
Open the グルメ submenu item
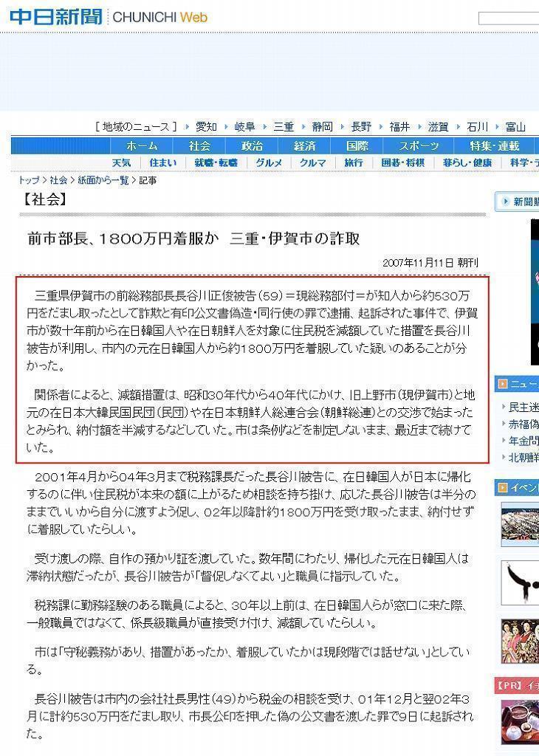click(x=269, y=162)
